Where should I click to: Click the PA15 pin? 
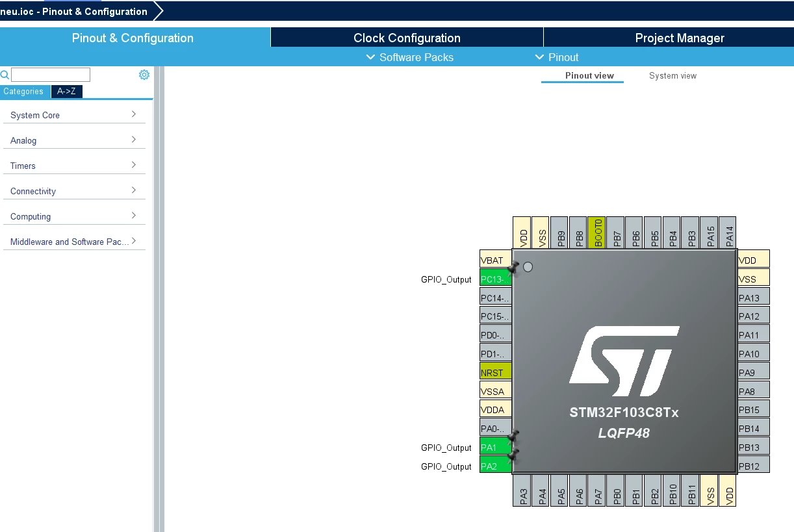coord(709,232)
